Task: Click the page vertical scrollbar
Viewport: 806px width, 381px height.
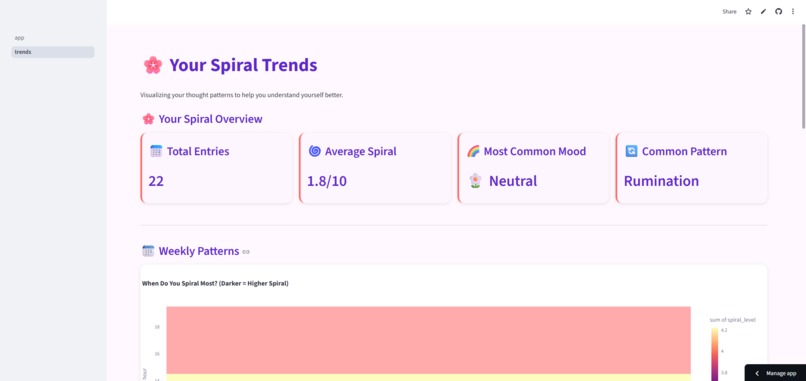Action: (x=803, y=76)
